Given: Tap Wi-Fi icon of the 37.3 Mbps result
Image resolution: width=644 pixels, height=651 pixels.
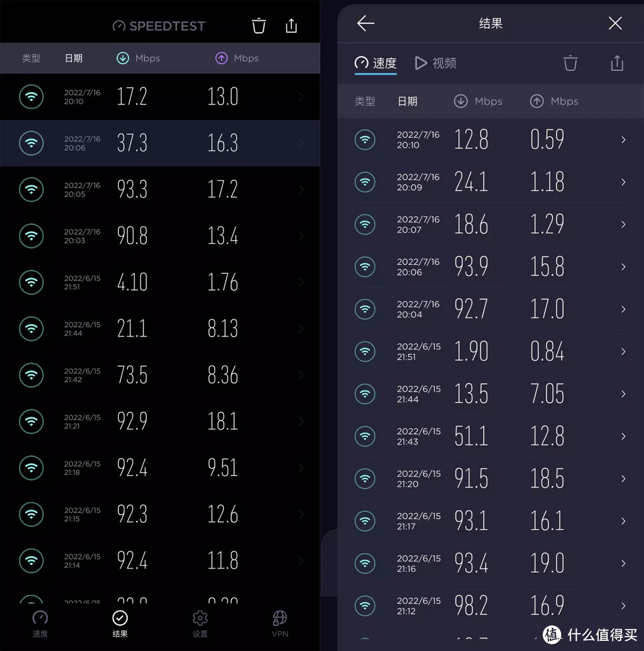Looking at the screenshot, I should [x=31, y=143].
